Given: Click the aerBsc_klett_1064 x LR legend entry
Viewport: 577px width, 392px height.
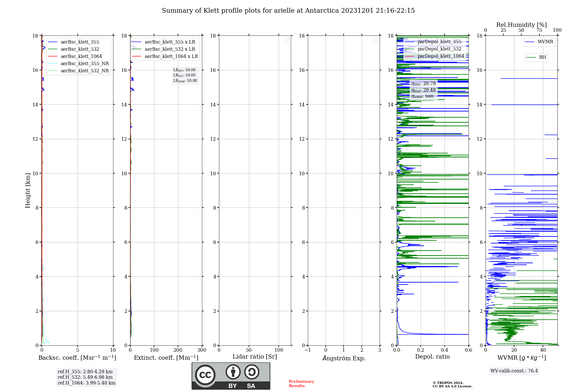Looking at the screenshot, I should pyautogui.click(x=165, y=56).
